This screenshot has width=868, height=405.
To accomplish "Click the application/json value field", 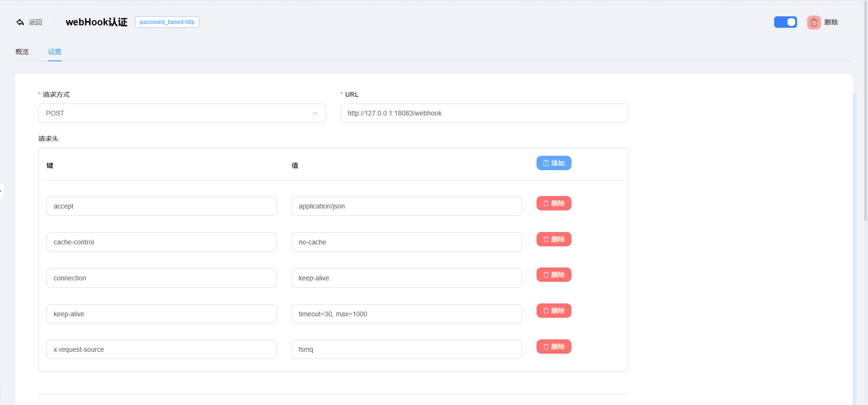I will [x=407, y=206].
